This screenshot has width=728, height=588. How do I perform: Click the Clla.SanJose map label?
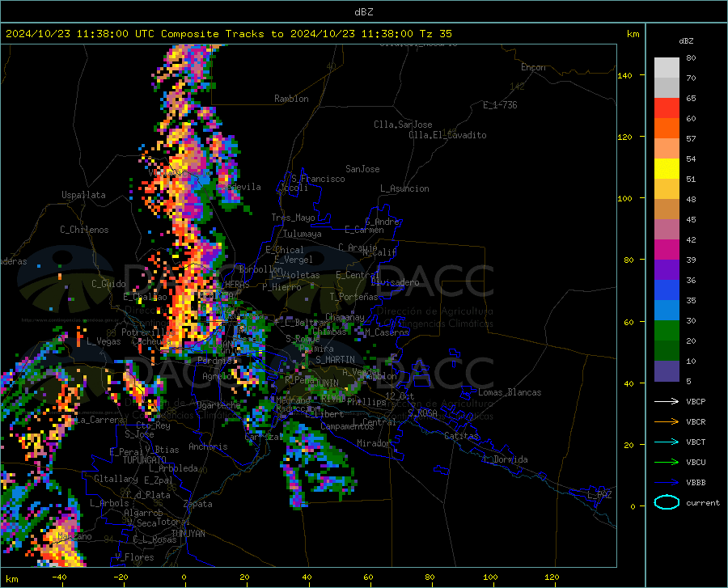click(x=403, y=125)
